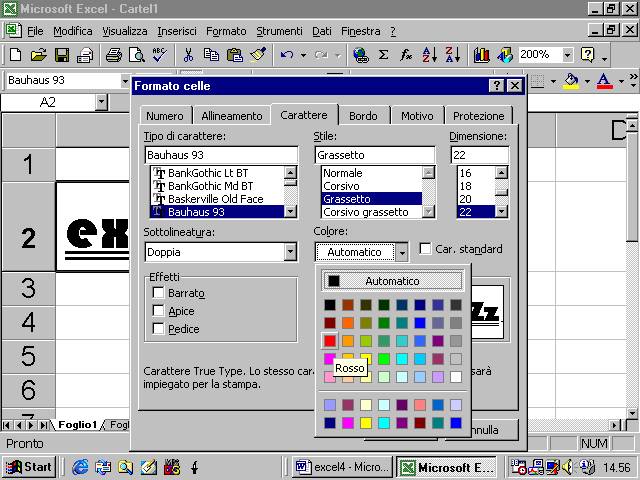Click the Insert Hyperlink globe icon
This screenshot has width=640, height=480.
click(361, 54)
